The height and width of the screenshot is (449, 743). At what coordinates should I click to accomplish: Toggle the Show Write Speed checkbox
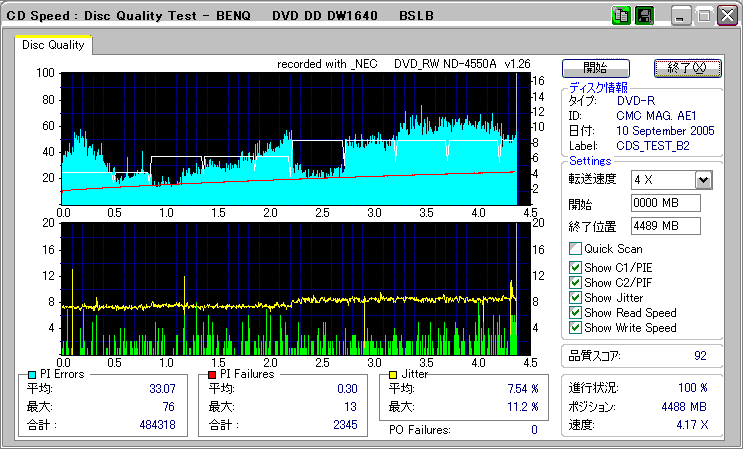(575, 328)
